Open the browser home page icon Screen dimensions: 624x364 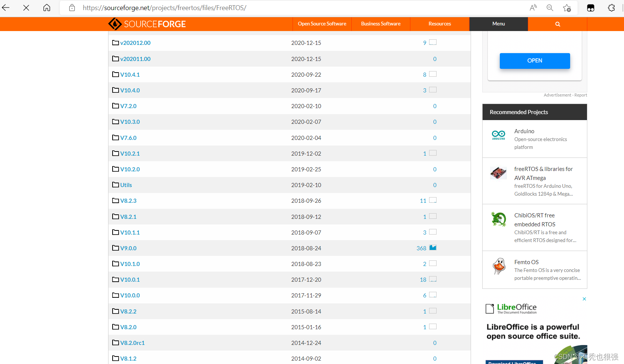tap(47, 7)
